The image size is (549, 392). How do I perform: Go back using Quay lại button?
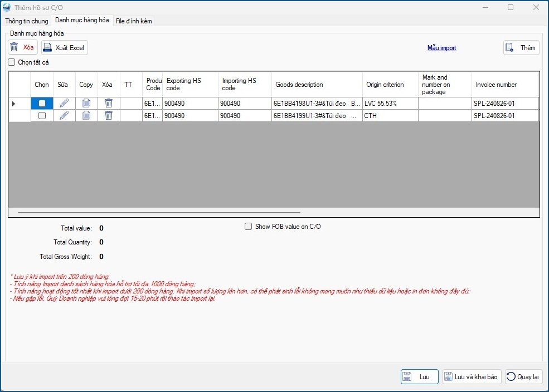click(523, 377)
